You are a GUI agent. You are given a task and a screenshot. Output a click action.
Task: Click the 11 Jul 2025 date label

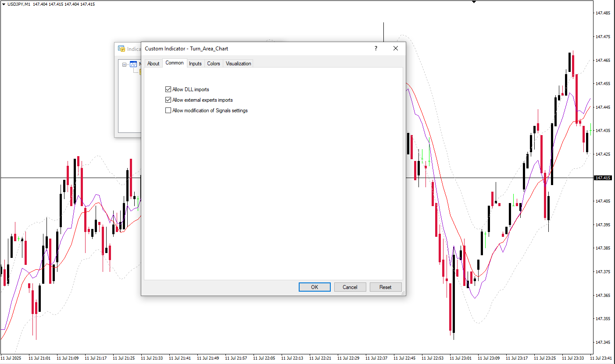pos(11,358)
